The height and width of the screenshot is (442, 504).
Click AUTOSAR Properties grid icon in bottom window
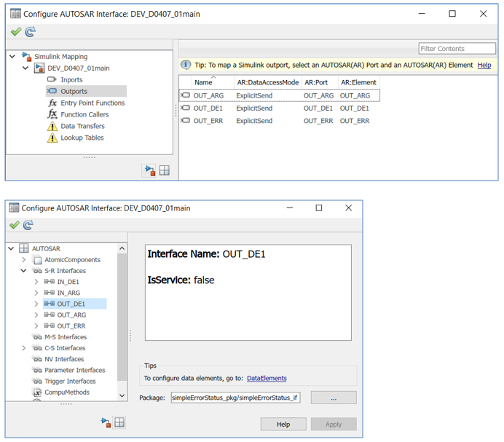coord(119,422)
